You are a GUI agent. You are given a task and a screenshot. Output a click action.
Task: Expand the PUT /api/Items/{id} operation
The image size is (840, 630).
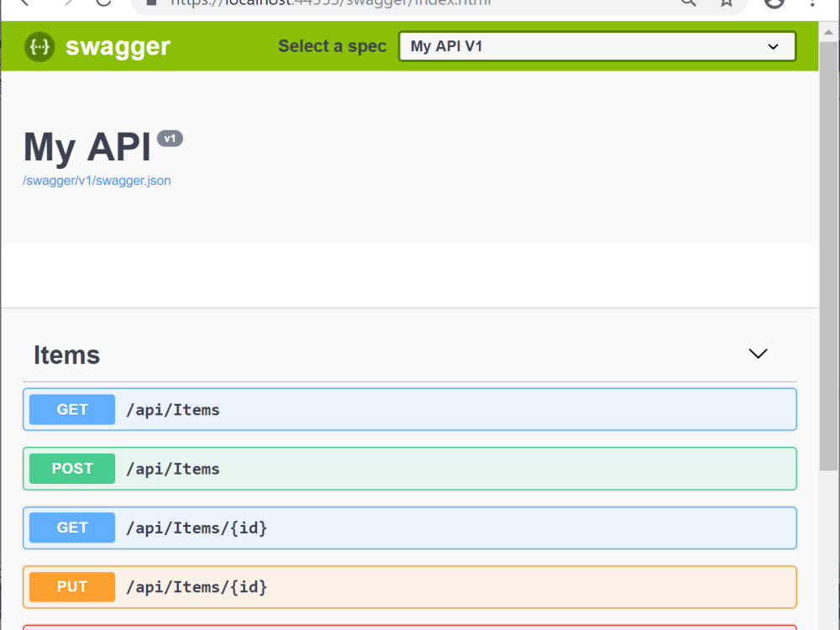click(420, 586)
